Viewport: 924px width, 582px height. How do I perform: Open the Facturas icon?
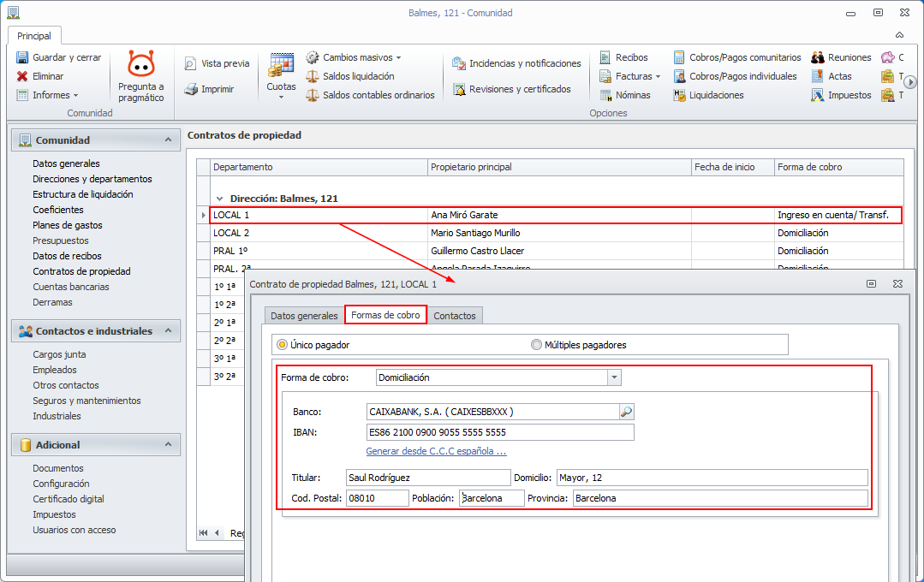pyautogui.click(x=605, y=76)
